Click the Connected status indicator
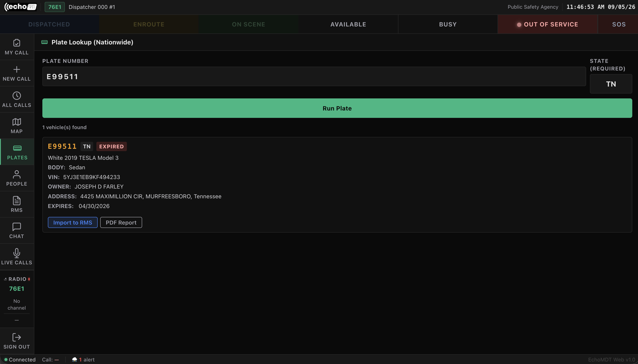Viewport: 638px width, 364px height. 20,359
